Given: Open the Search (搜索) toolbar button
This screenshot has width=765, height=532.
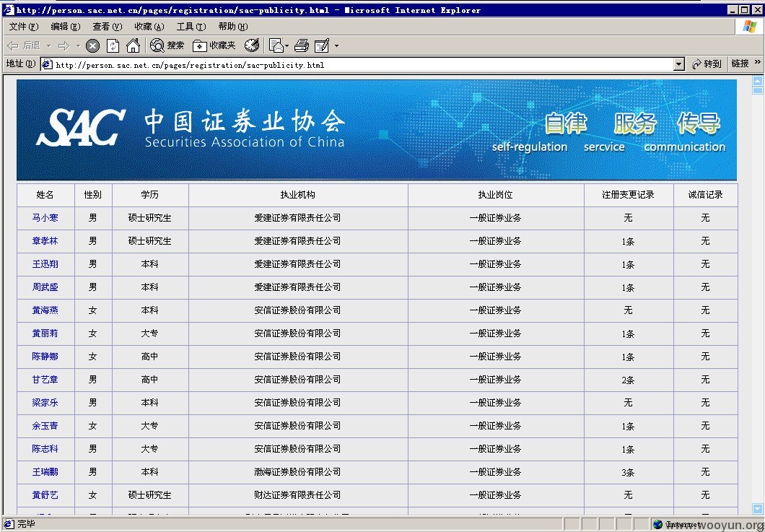Looking at the screenshot, I should [167, 46].
